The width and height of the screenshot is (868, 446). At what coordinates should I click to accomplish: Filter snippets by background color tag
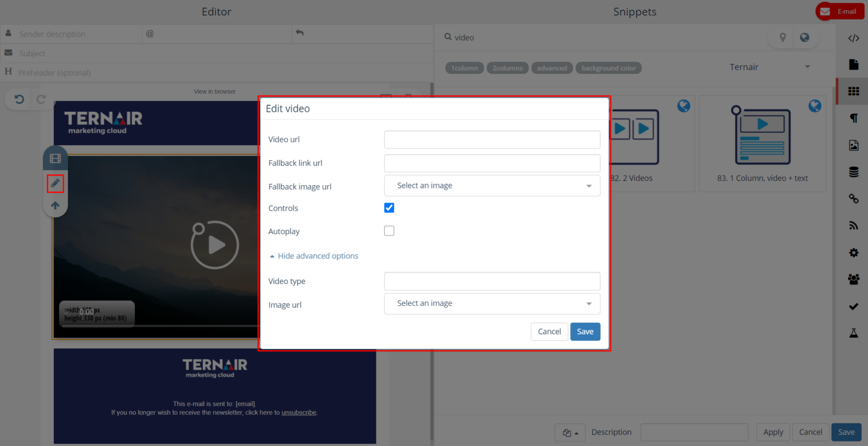(x=609, y=68)
